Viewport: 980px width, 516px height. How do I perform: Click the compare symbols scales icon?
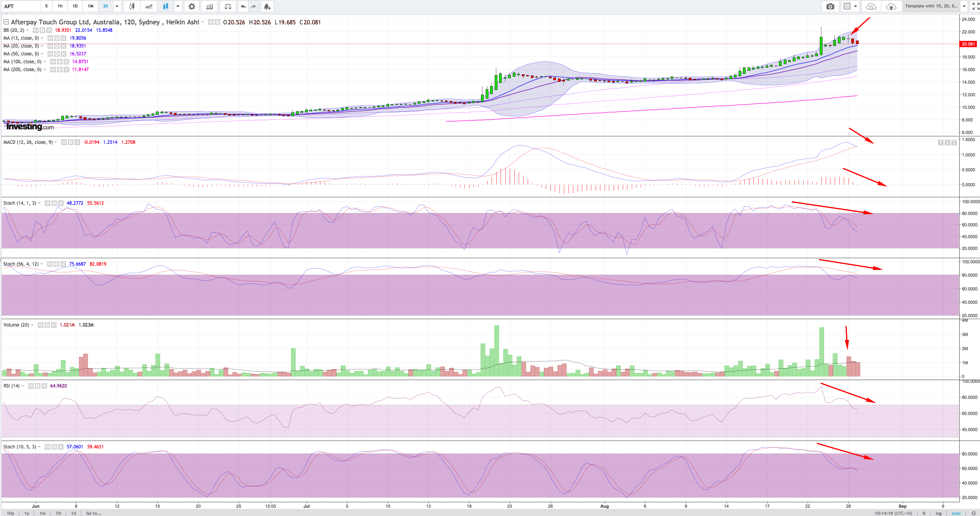(228, 6)
